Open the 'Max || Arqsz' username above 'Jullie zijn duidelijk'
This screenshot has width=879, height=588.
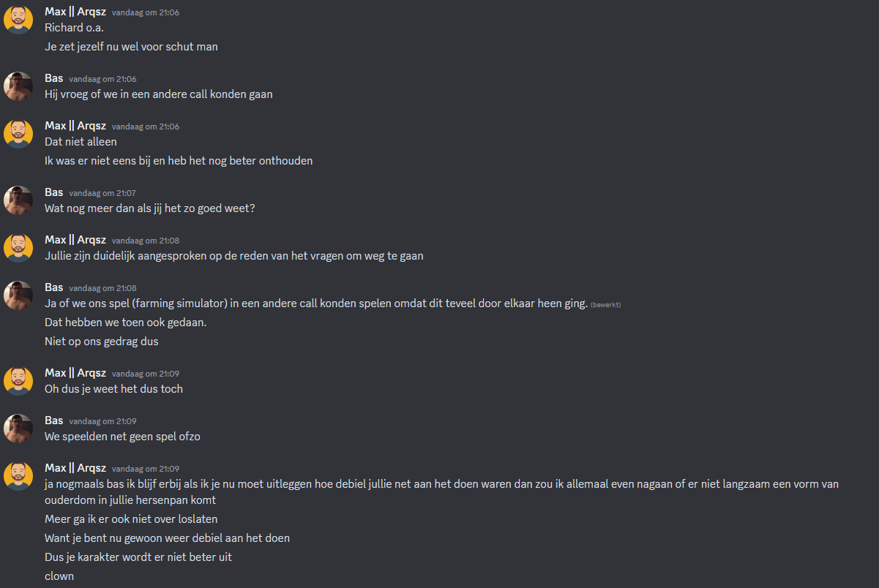[75, 240]
